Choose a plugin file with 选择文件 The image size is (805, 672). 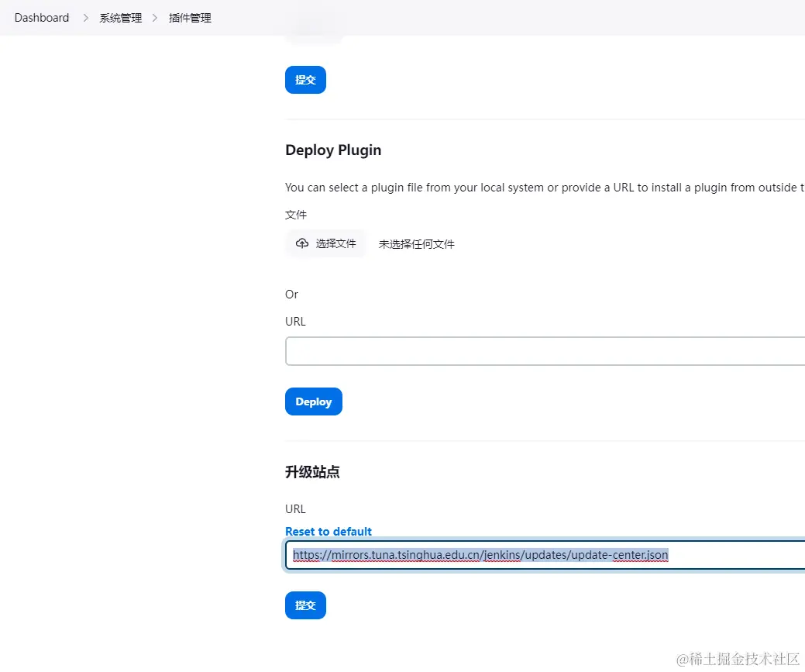pyautogui.click(x=325, y=243)
